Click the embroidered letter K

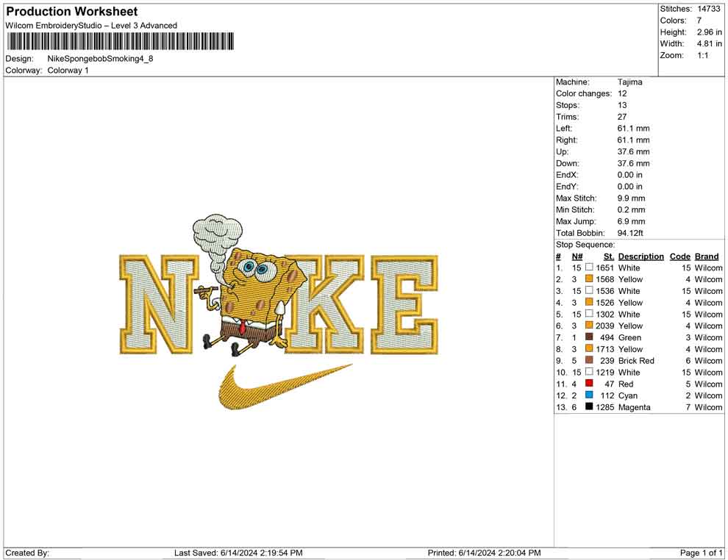[x=325, y=304]
